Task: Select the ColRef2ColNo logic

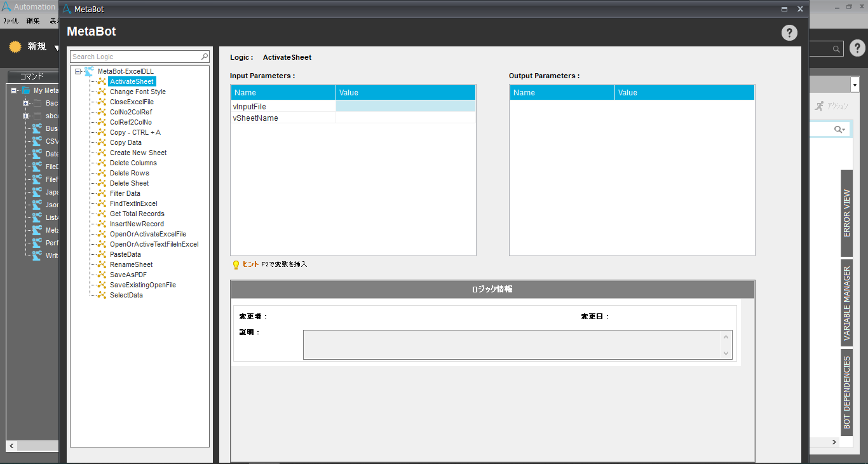Action: tap(131, 122)
